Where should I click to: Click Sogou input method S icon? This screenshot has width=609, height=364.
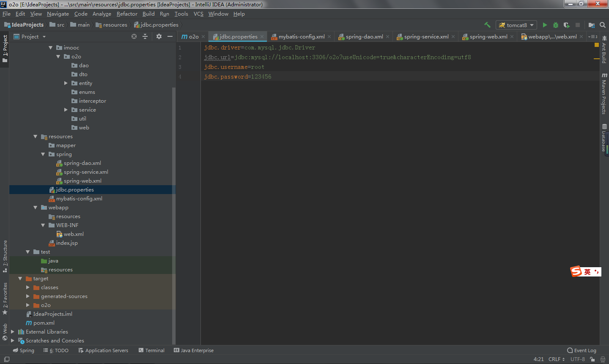pyautogui.click(x=576, y=271)
